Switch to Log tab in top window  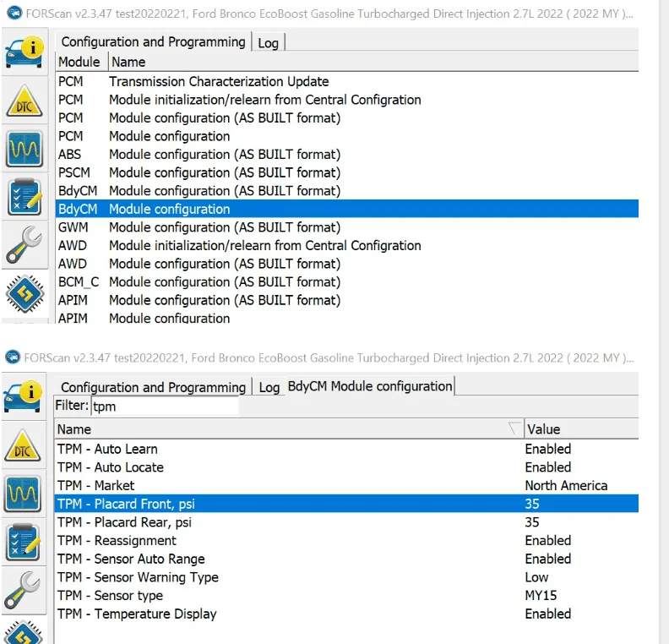pos(268,42)
